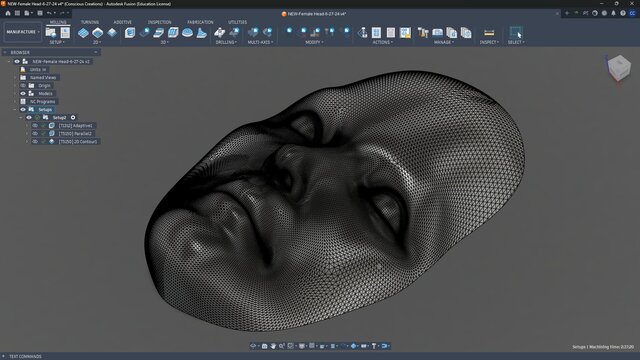The height and width of the screenshot is (360, 640).
Task: Toggle visibility eye of root NEW-Female Head
Action: (x=17, y=61)
